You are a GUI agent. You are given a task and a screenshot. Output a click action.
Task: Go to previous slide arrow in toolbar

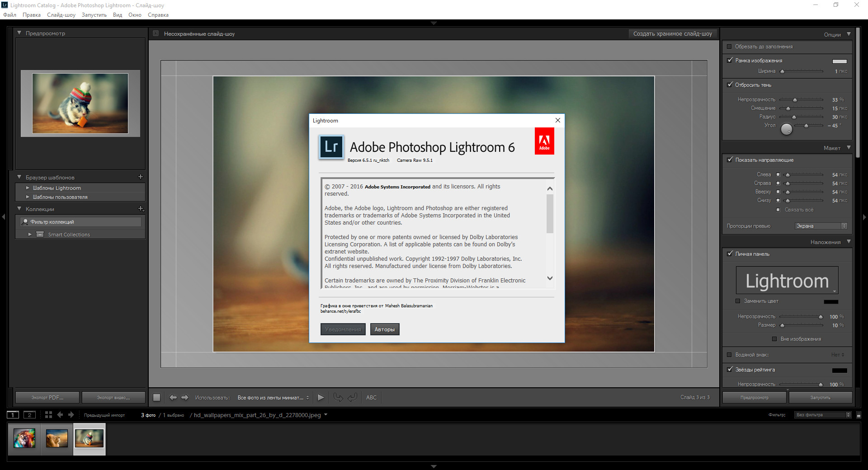tap(173, 398)
